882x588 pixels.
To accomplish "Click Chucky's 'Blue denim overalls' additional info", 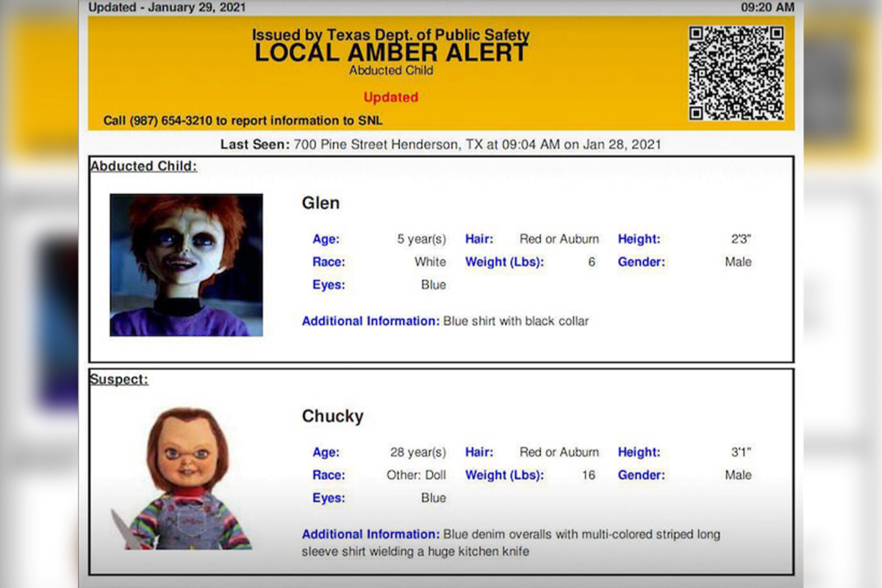I will (x=511, y=542).
